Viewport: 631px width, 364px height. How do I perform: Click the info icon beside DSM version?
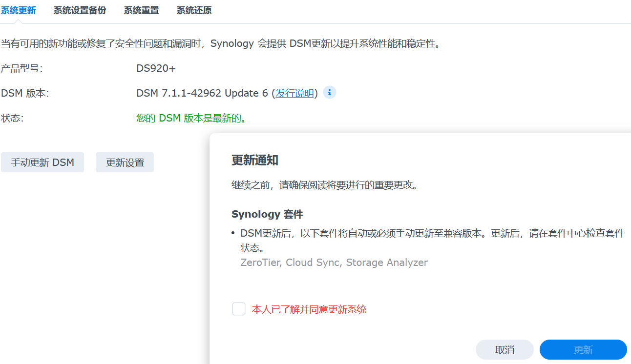coord(330,92)
